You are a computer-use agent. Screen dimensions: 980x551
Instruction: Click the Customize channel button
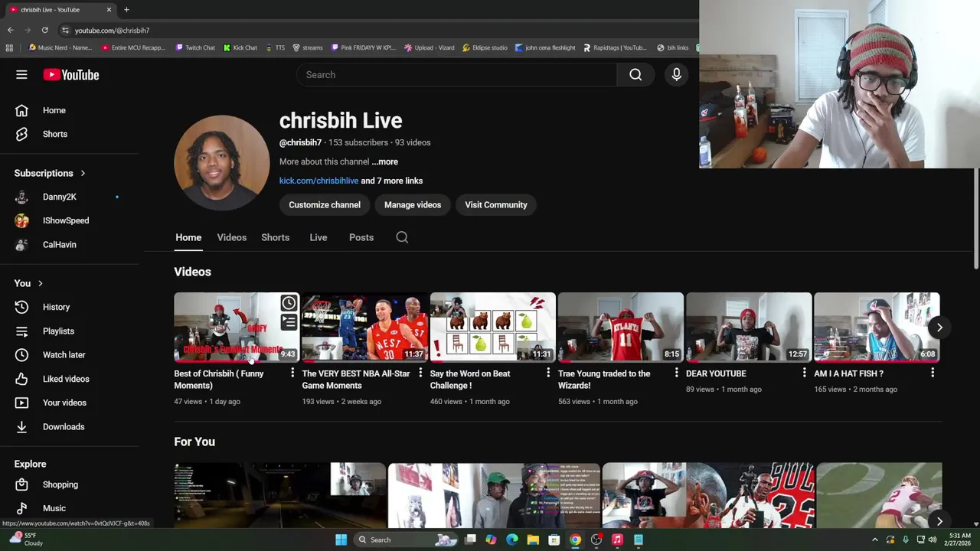[325, 204]
